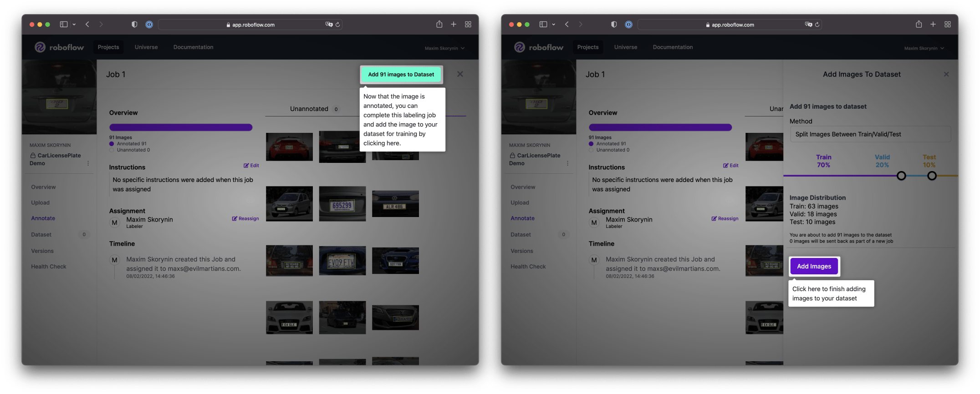Click the green Add 91 images to Dataset button
Image resolution: width=980 pixels, height=394 pixels.
click(401, 75)
